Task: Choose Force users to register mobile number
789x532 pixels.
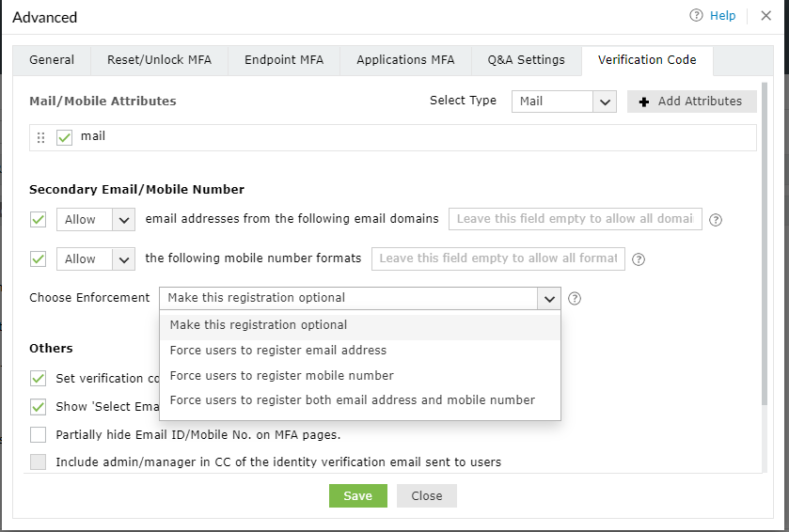Action: (x=282, y=376)
